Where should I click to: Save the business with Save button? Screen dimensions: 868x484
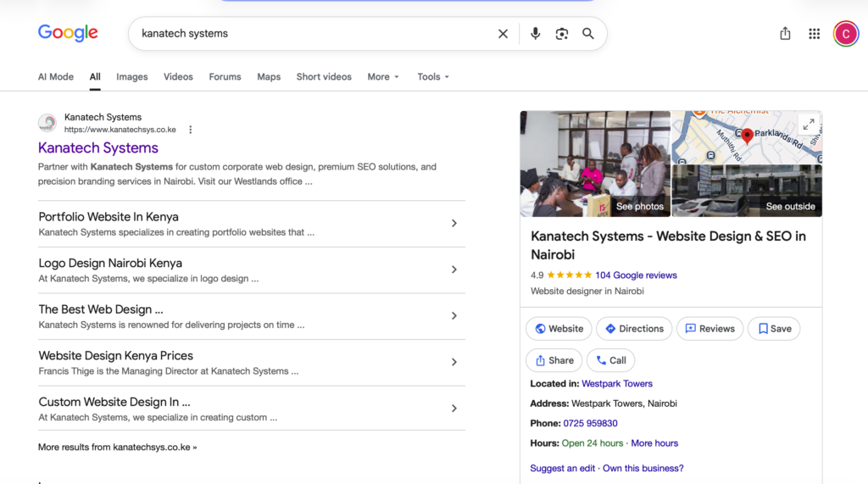[x=774, y=329]
